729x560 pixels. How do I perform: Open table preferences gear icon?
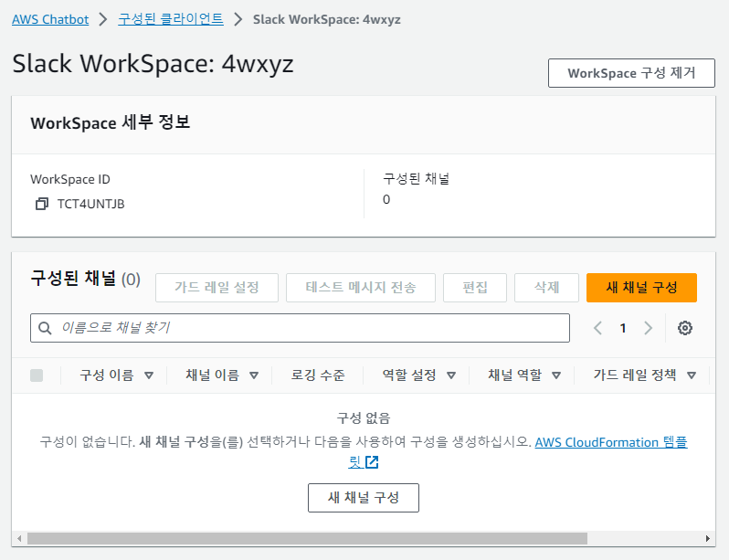click(x=685, y=328)
